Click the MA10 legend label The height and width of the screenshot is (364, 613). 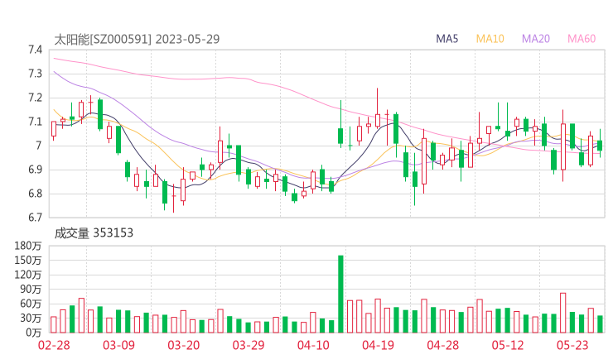pos(490,39)
